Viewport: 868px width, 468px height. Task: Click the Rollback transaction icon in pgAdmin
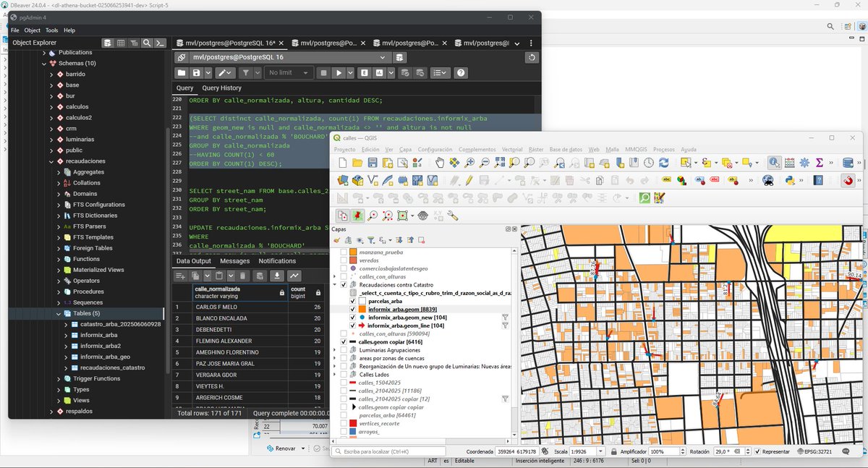coord(420,73)
